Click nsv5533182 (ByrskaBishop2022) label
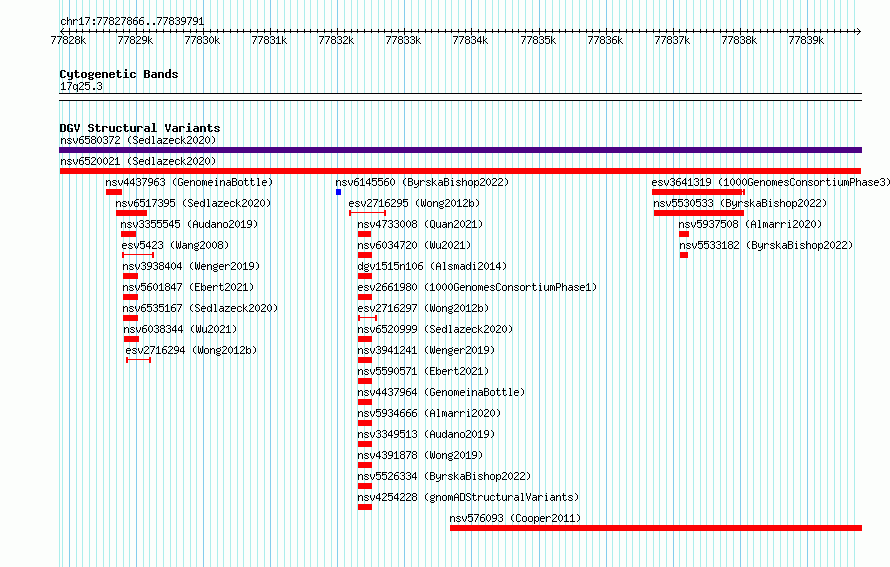 (766, 245)
